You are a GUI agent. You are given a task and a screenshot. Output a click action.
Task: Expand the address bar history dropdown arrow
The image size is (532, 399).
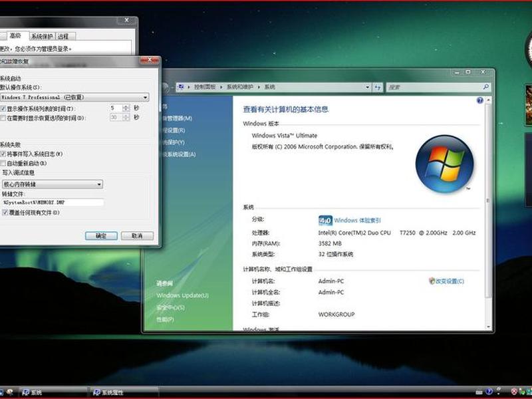(368, 87)
